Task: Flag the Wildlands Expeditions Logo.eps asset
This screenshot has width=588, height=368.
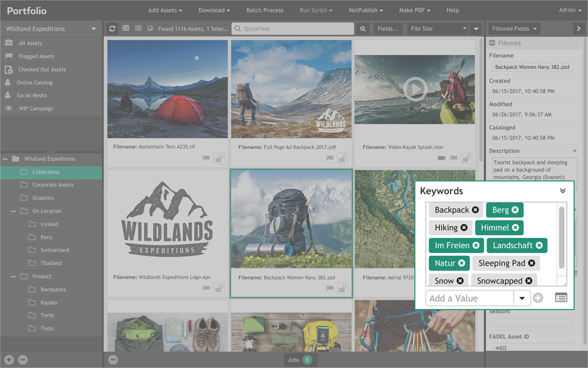Action: pos(206,288)
